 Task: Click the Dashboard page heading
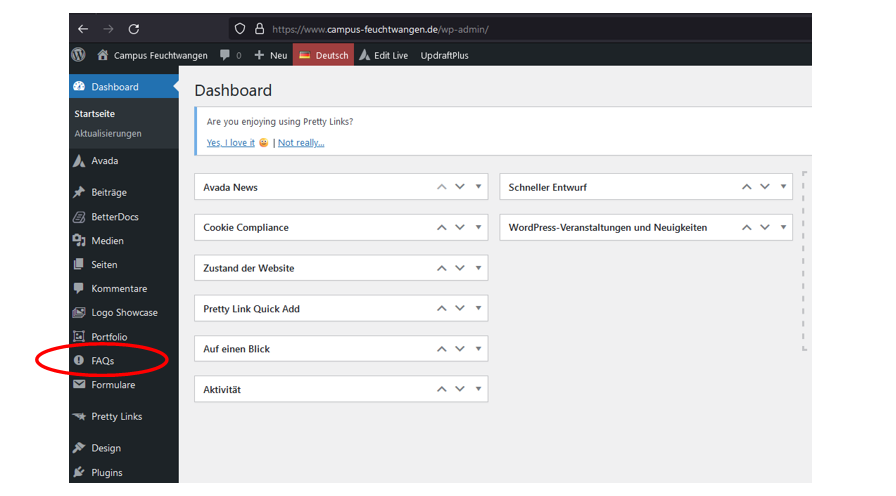pyautogui.click(x=233, y=90)
